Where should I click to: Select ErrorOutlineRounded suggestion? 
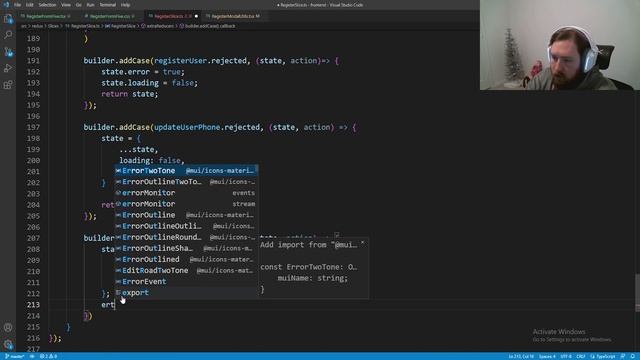point(186,237)
